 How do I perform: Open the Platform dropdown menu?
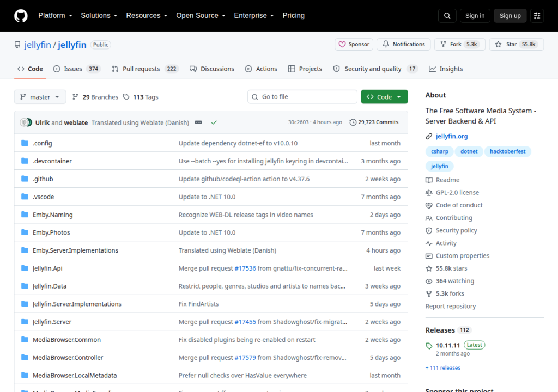click(55, 16)
